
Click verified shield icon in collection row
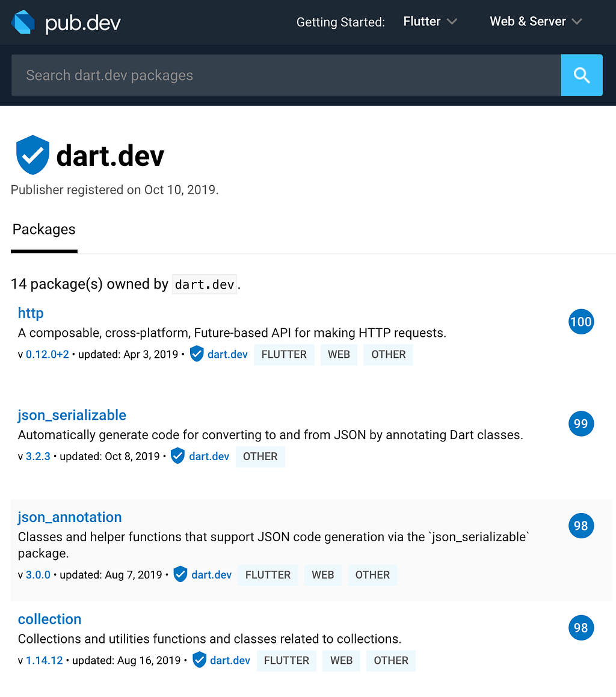click(x=199, y=660)
